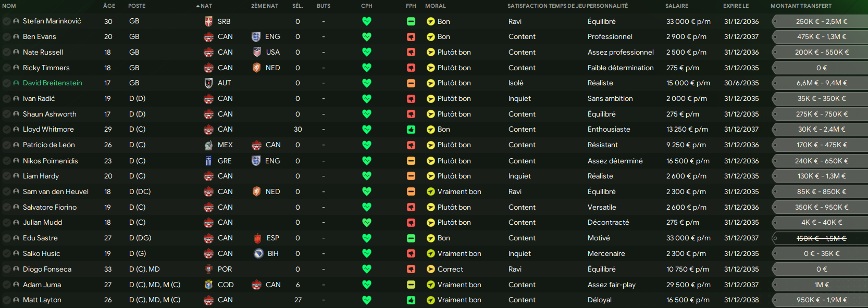
Task: Sort the list by the NAT column
Action: pos(206,6)
